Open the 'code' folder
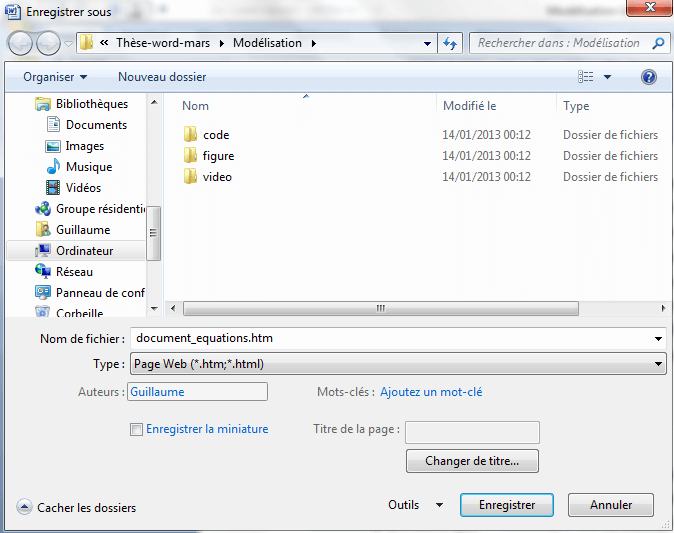674x533 pixels. 216,135
